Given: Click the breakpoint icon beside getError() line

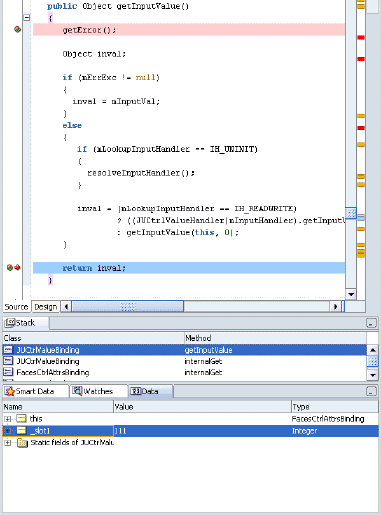Looking at the screenshot, I should [x=17, y=30].
